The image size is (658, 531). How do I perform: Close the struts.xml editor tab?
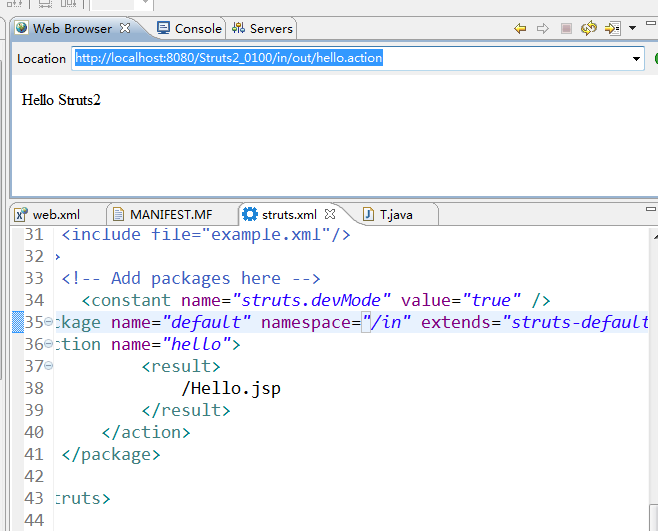point(330,214)
